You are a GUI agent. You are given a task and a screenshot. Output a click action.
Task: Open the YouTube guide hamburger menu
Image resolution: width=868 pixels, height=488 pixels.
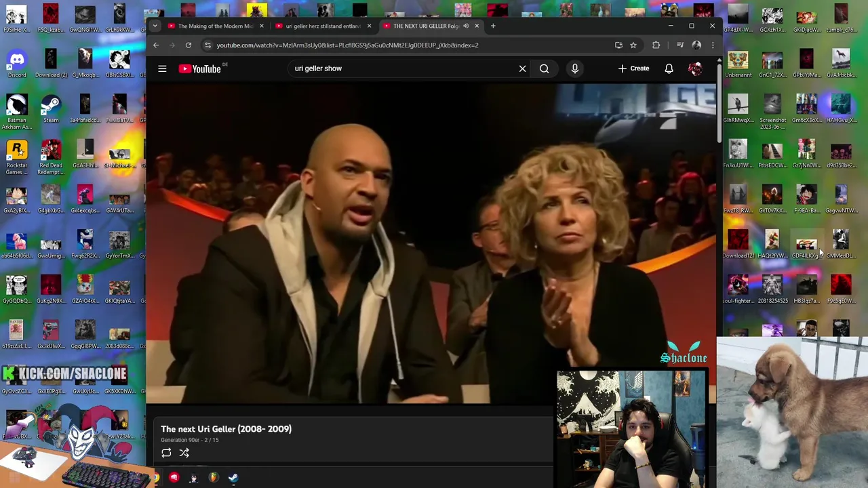pyautogui.click(x=162, y=68)
